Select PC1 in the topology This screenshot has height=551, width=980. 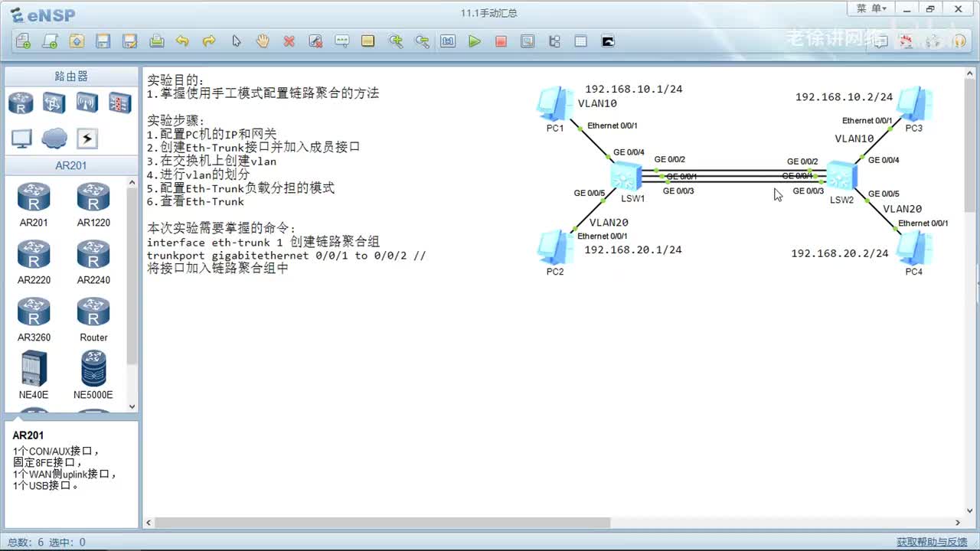coord(554,104)
